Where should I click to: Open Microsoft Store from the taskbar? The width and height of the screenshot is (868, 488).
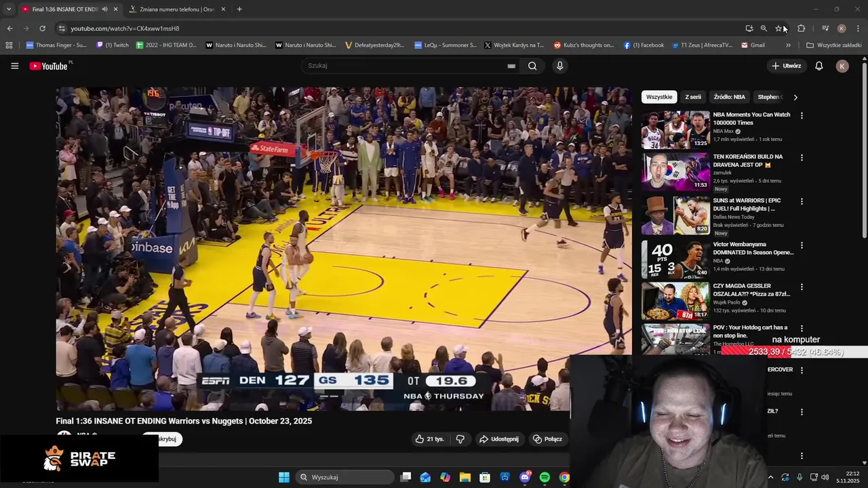click(x=485, y=477)
